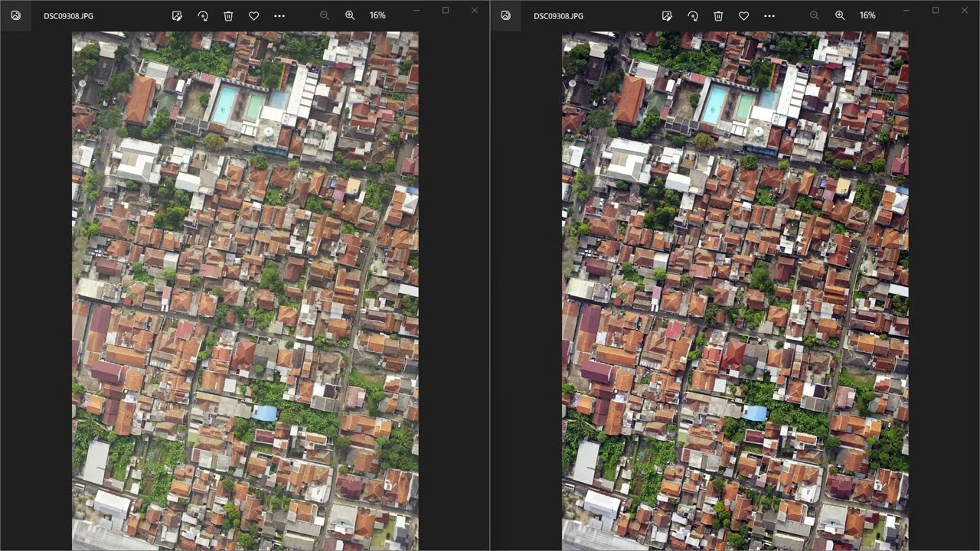The image size is (980, 551).
Task: Maximize the right Photos window
Action: click(x=936, y=11)
